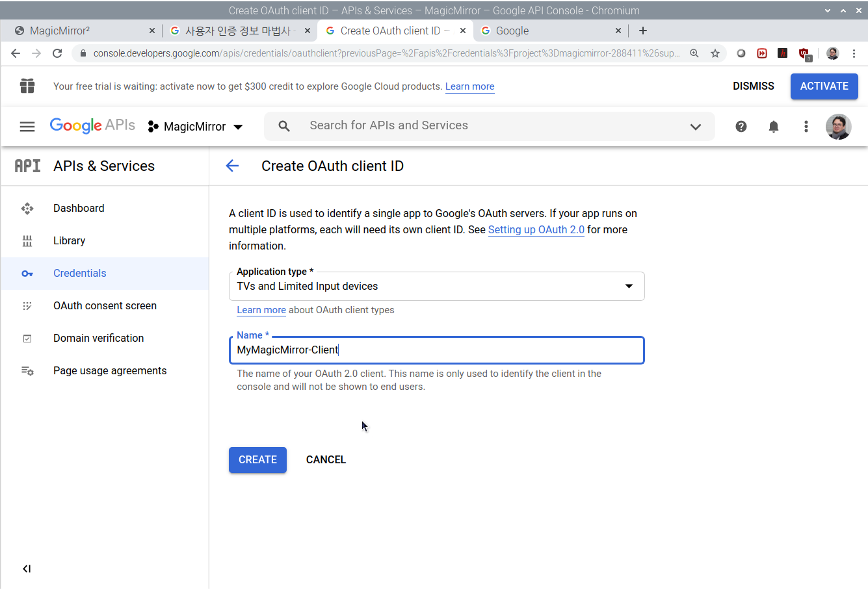Viewport: 868px width, 590px height.
Task: Reload the page
Action: tap(57, 53)
